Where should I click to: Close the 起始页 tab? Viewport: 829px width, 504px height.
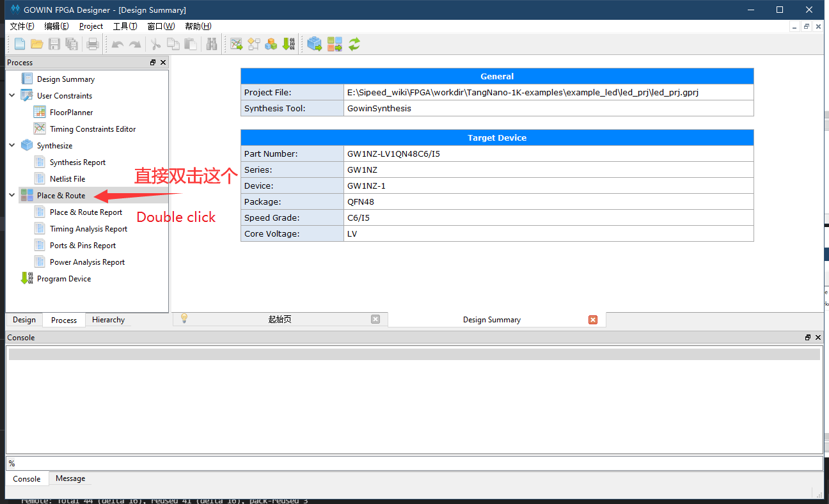pyautogui.click(x=375, y=319)
